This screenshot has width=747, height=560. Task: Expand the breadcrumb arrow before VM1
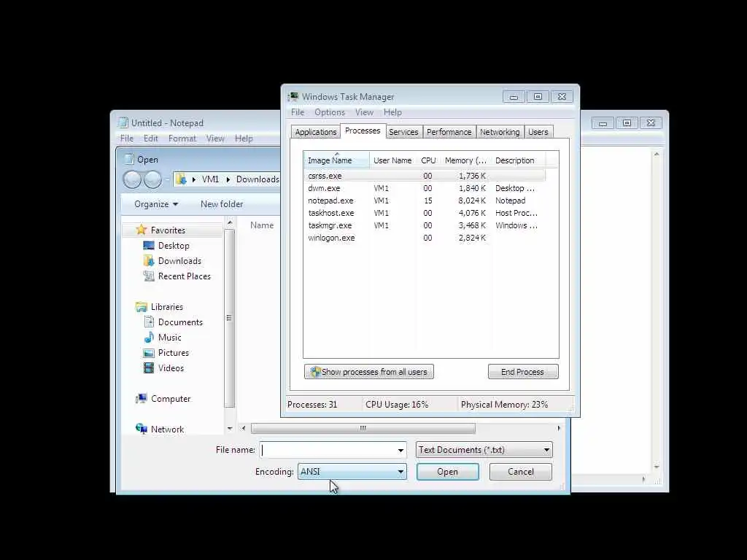(194, 179)
